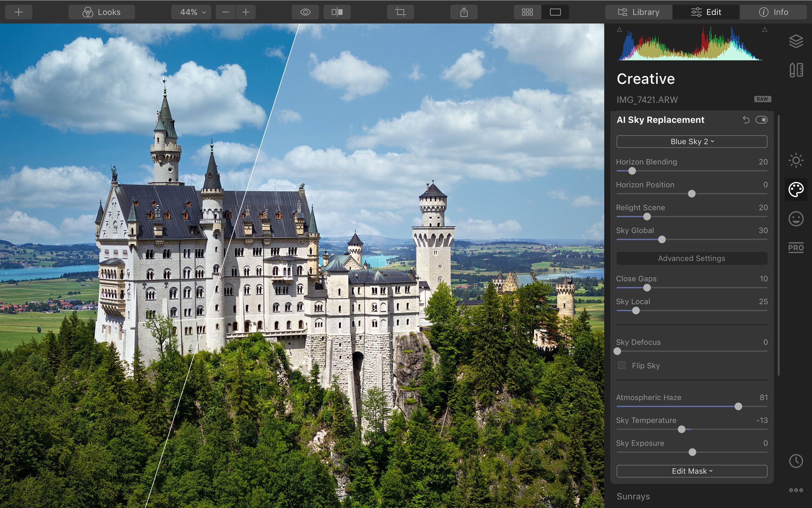Click the Share export icon
This screenshot has height=508, width=812.
[x=464, y=12]
